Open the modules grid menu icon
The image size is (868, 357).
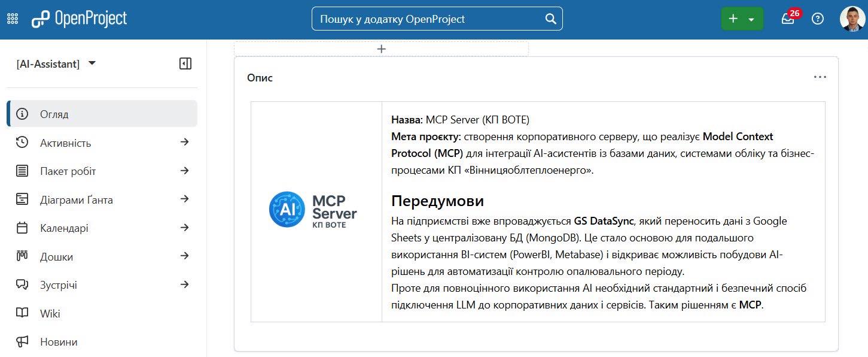click(x=13, y=19)
